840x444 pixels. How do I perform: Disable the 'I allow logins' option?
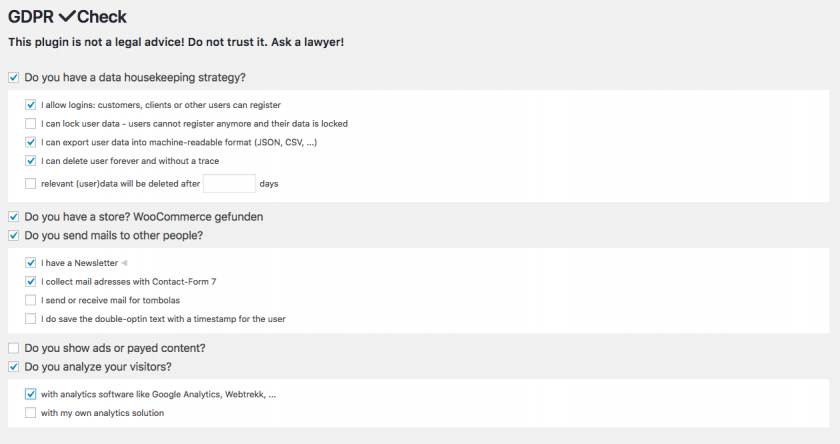coord(31,105)
